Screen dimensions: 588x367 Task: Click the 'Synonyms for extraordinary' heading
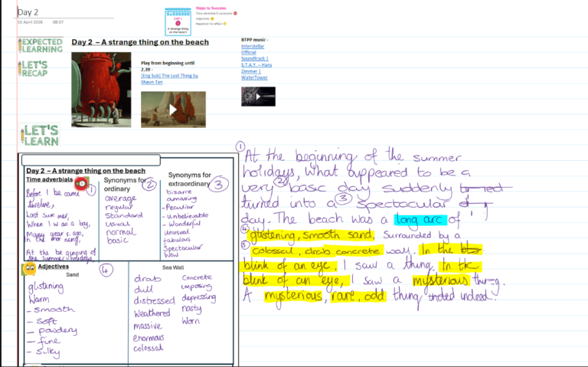[189, 179]
